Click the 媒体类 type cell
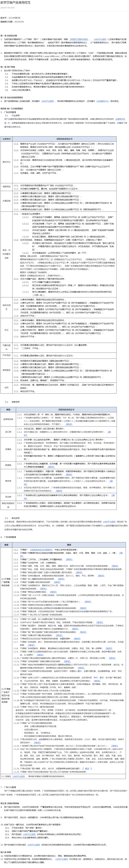 pos(8,481)
